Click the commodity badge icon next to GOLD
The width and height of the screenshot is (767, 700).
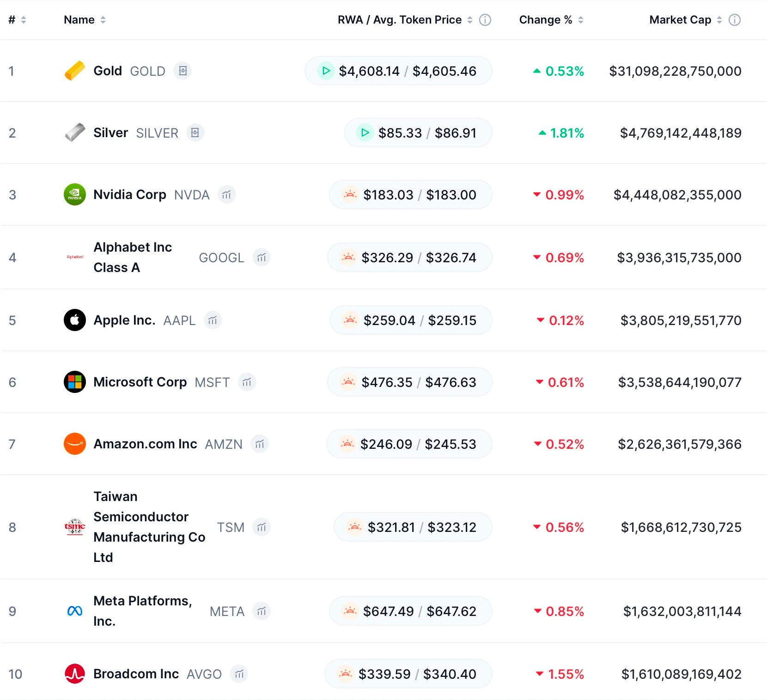click(183, 71)
